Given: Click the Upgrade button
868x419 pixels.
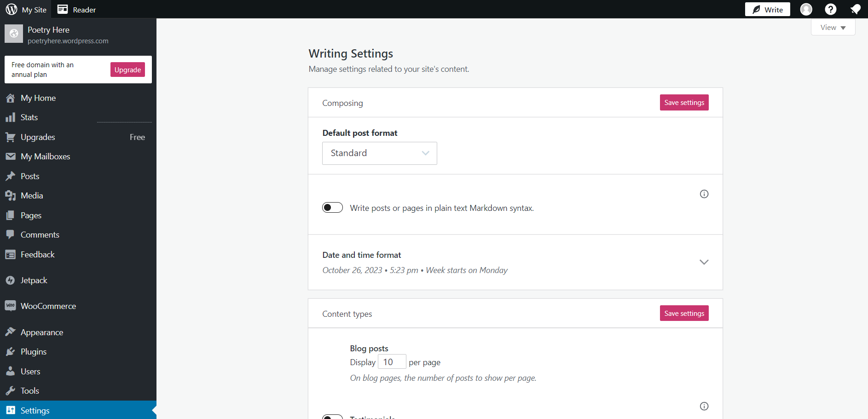Looking at the screenshot, I should point(127,70).
